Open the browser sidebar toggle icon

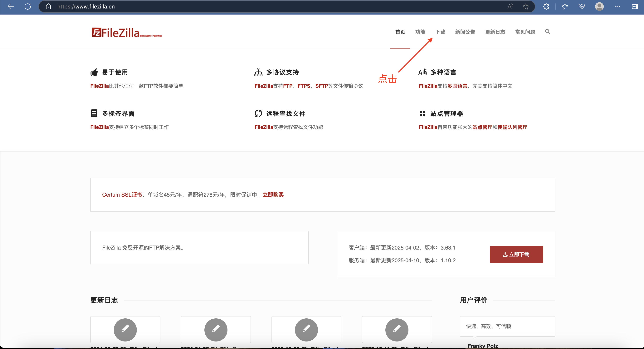(x=635, y=7)
